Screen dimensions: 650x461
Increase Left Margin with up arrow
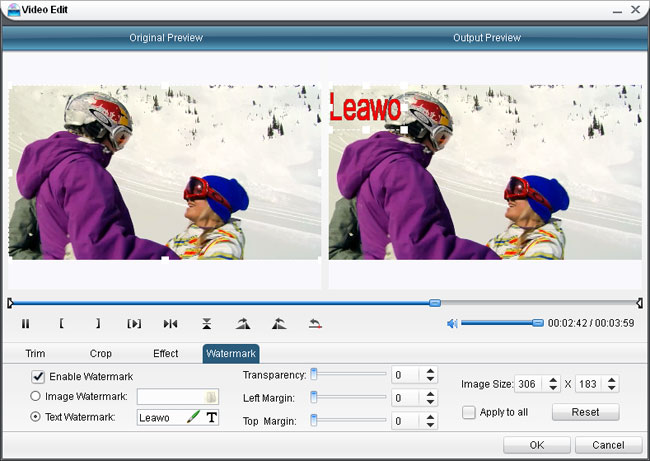(x=430, y=394)
